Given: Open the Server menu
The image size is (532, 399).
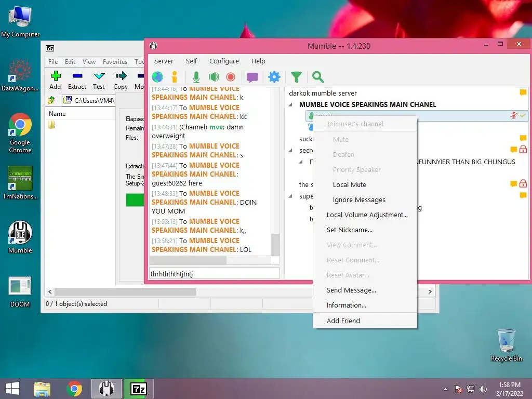Looking at the screenshot, I should pos(164,61).
